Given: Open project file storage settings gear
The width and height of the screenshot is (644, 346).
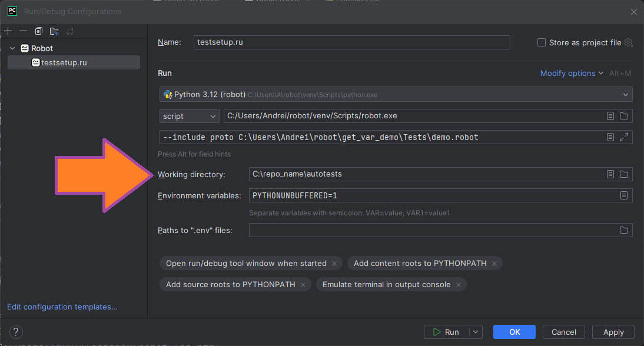Looking at the screenshot, I should click(628, 43).
